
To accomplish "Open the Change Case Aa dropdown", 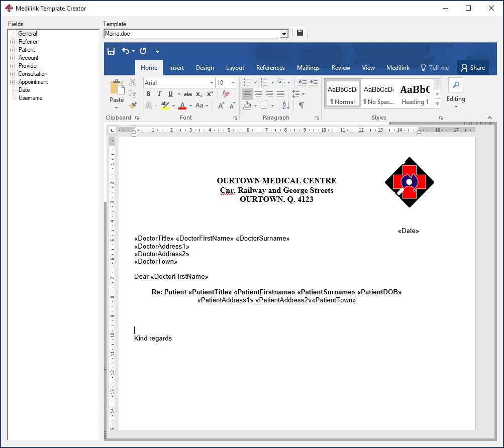I will pos(201,105).
